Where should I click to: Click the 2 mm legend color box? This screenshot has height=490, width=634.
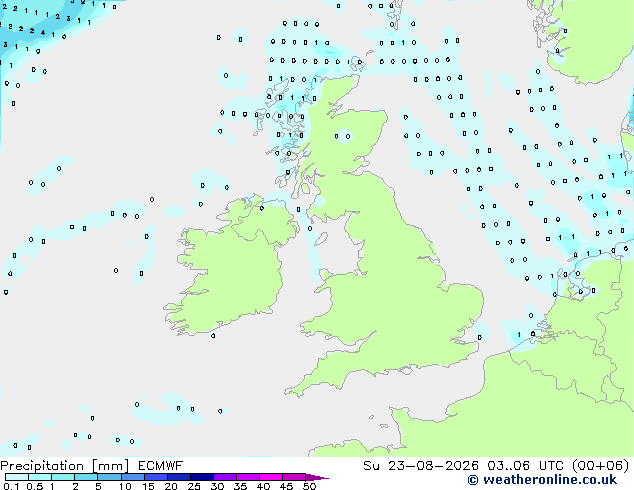point(86,477)
